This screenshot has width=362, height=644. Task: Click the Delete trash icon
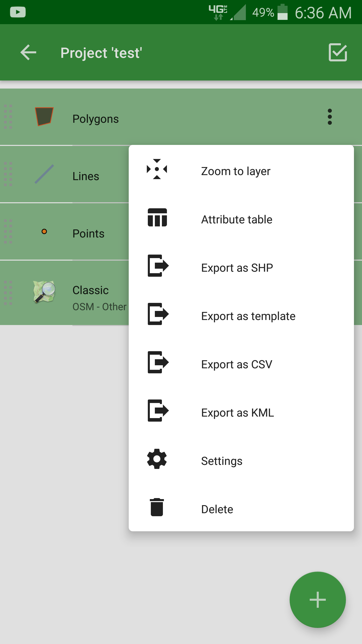tap(157, 507)
